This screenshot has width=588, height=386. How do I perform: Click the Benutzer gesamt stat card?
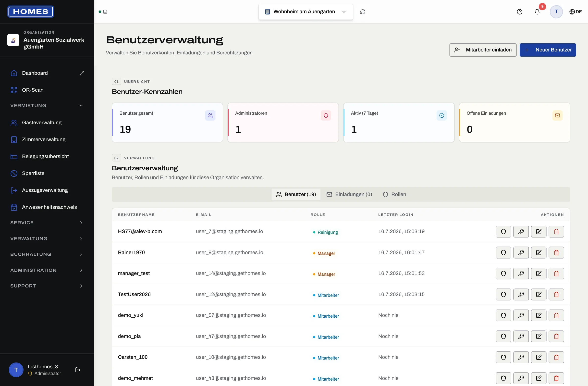[167, 122]
